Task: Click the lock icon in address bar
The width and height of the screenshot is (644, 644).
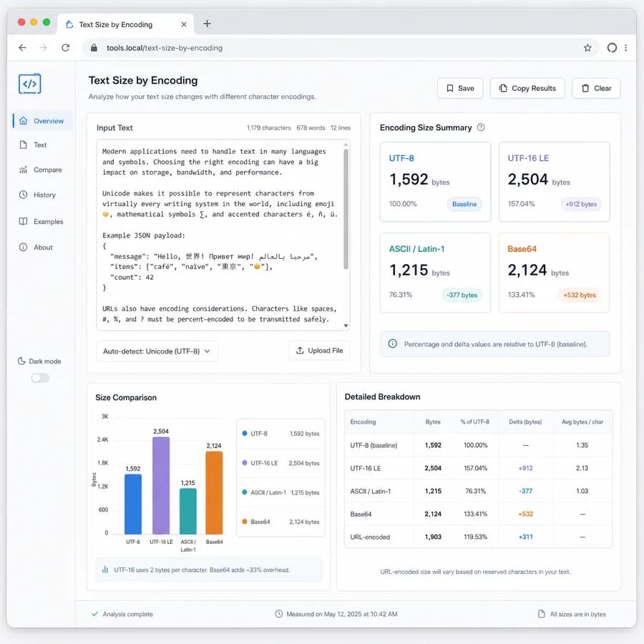Action: coord(94,48)
